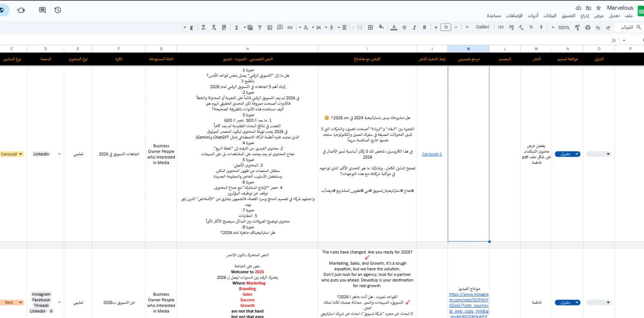Toggle italic formatting
Image resolution: width=644 pixels, height=318 pixels.
tap(414, 27)
